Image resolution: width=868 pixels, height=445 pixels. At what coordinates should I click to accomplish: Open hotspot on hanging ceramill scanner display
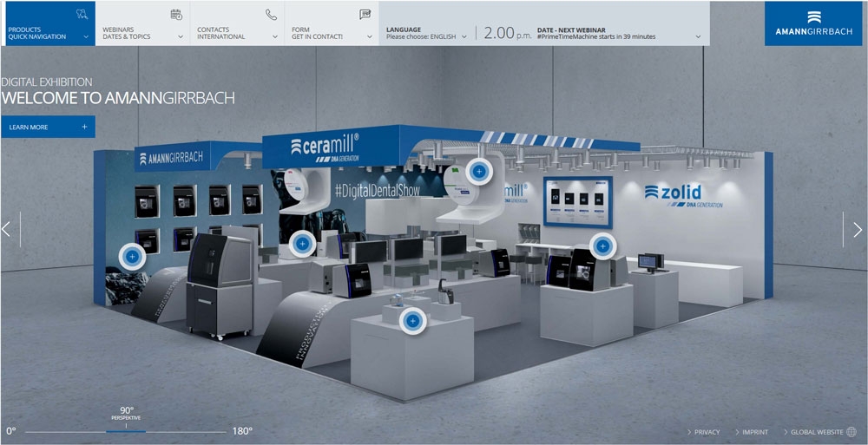click(x=479, y=172)
